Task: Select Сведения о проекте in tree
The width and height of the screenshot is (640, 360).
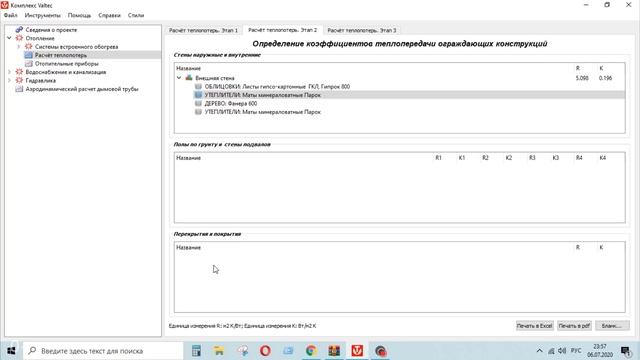Action: click(x=51, y=29)
